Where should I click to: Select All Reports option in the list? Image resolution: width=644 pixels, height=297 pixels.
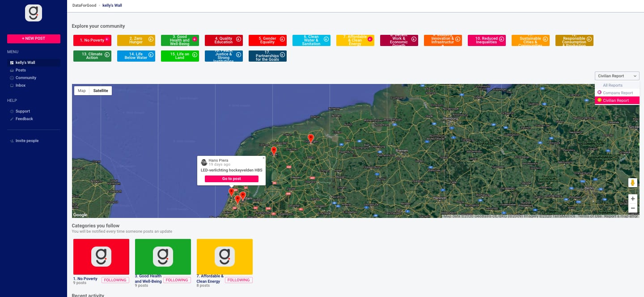(x=612, y=85)
